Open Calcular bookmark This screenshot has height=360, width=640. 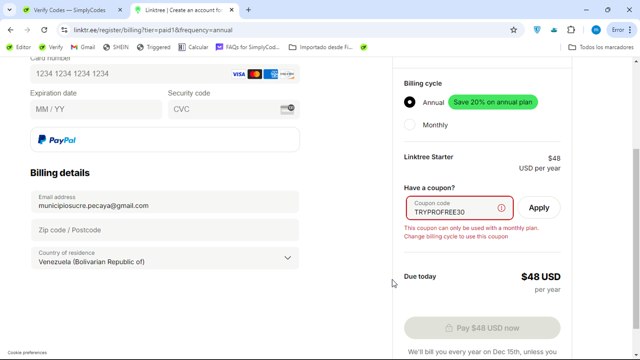193,47
